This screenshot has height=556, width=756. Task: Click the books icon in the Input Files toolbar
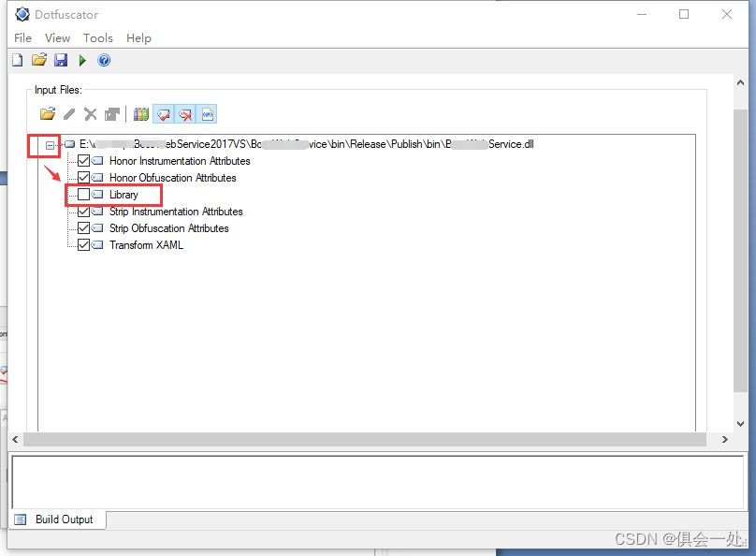141,114
